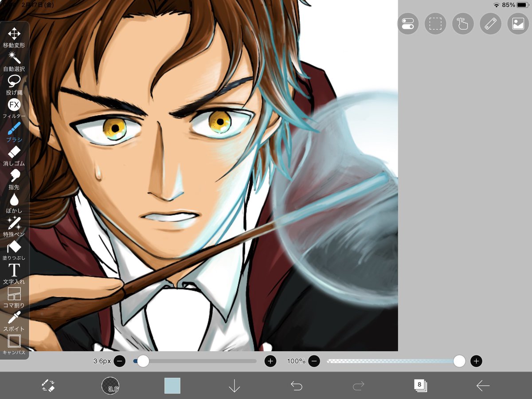Tap the back arrow to exit
The width and height of the screenshot is (532, 399).
(x=483, y=386)
